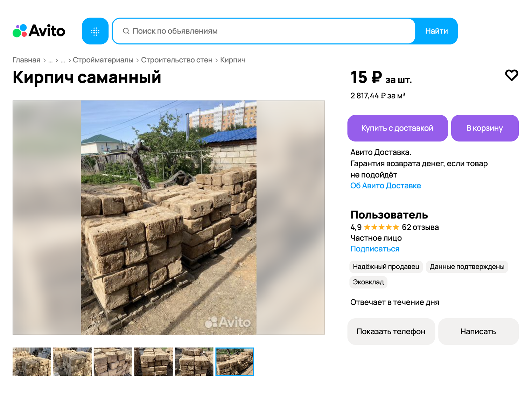Click the Найти search button
The width and height of the screenshot is (532, 403).
tap(436, 31)
